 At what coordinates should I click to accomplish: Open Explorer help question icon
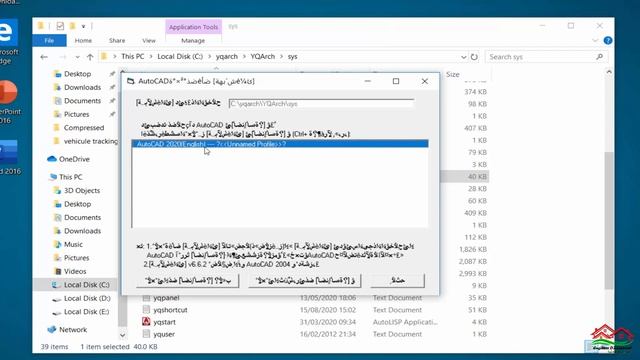point(608,40)
